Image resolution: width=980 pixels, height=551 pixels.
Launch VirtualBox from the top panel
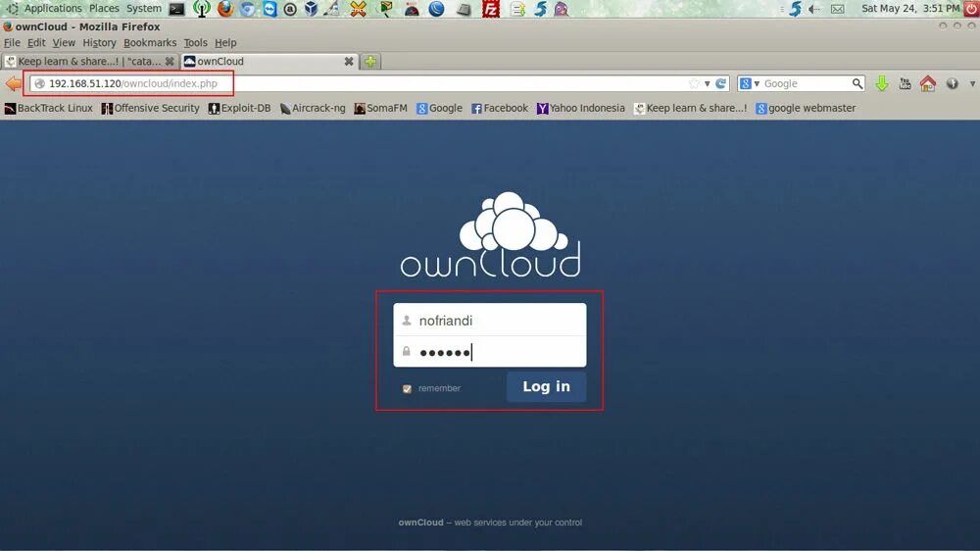tap(311, 9)
